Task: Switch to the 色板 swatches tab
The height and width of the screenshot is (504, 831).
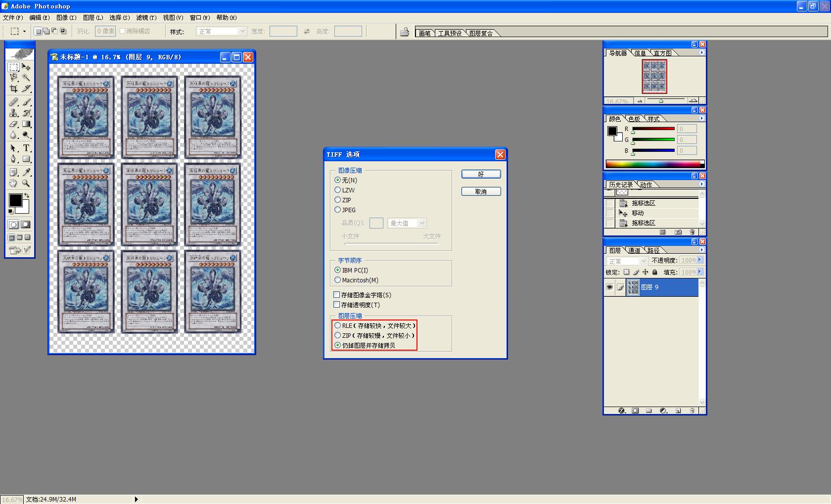Action: pos(634,119)
